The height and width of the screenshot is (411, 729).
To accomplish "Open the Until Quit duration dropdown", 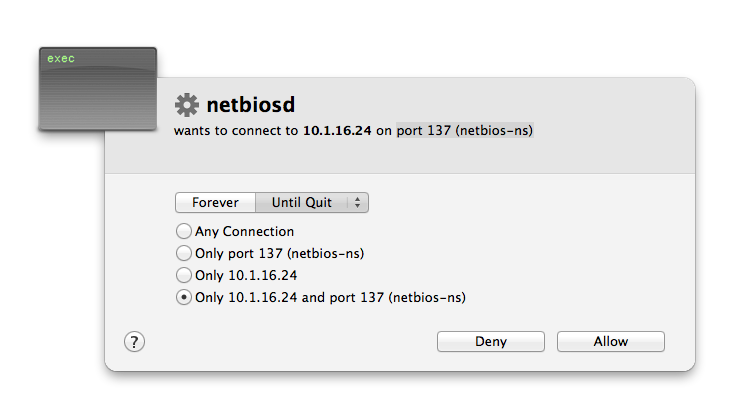I will (x=312, y=203).
